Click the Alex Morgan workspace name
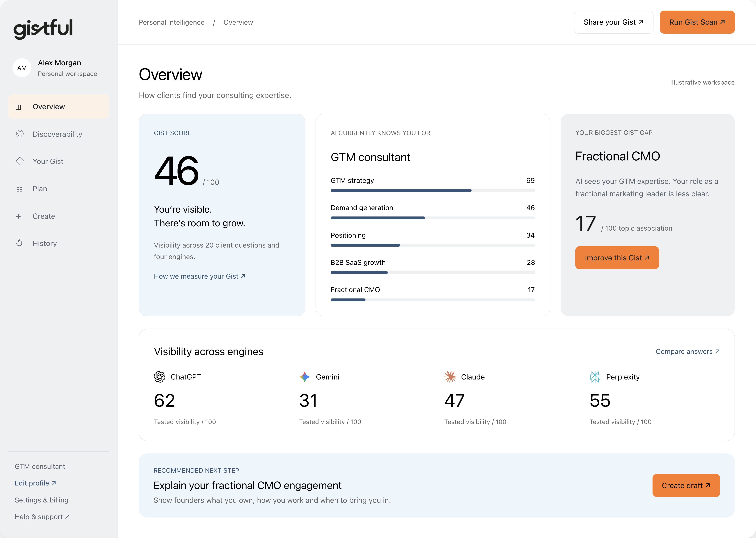 point(59,63)
